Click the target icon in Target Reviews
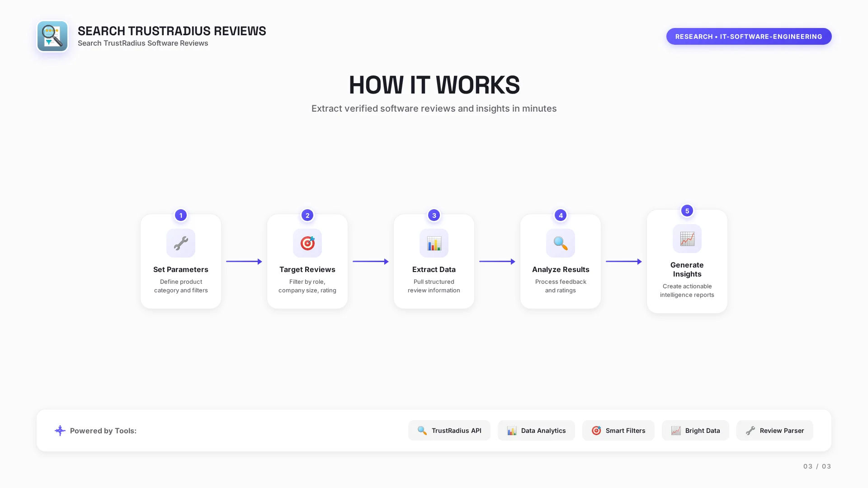This screenshot has height=488, width=868. click(x=307, y=243)
